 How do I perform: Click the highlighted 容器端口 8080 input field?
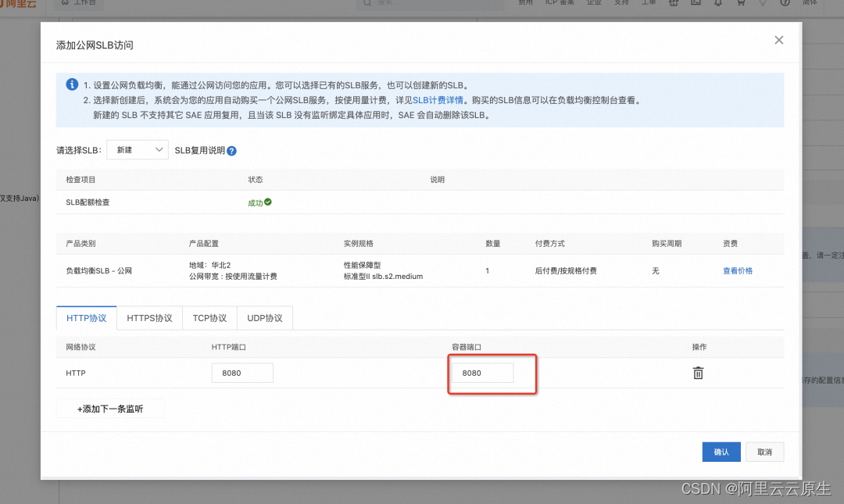pos(482,373)
